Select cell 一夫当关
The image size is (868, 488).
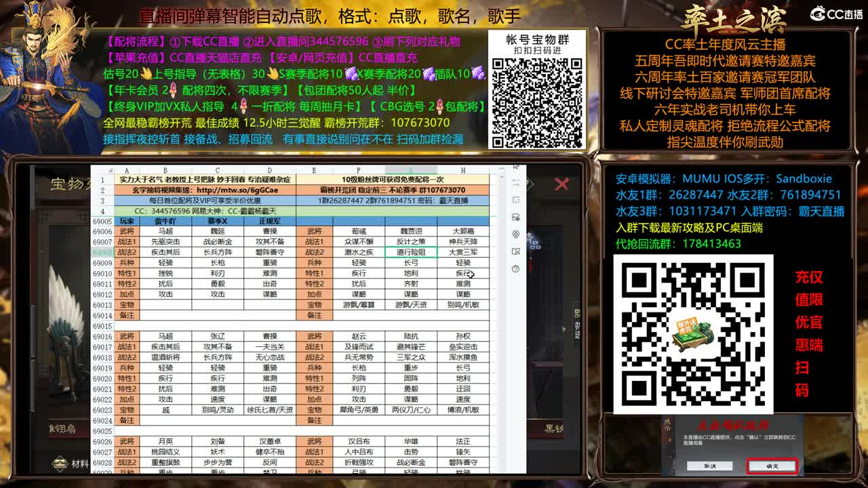269,347
